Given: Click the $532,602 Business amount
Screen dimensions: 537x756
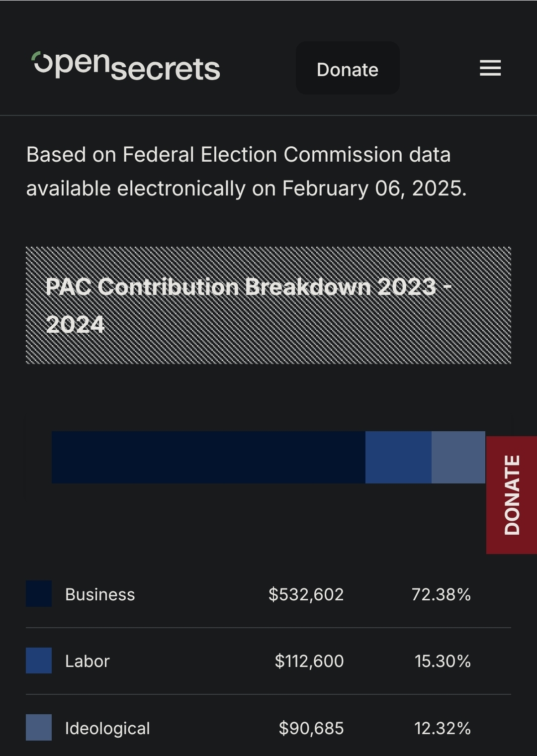Looking at the screenshot, I should (x=306, y=594).
